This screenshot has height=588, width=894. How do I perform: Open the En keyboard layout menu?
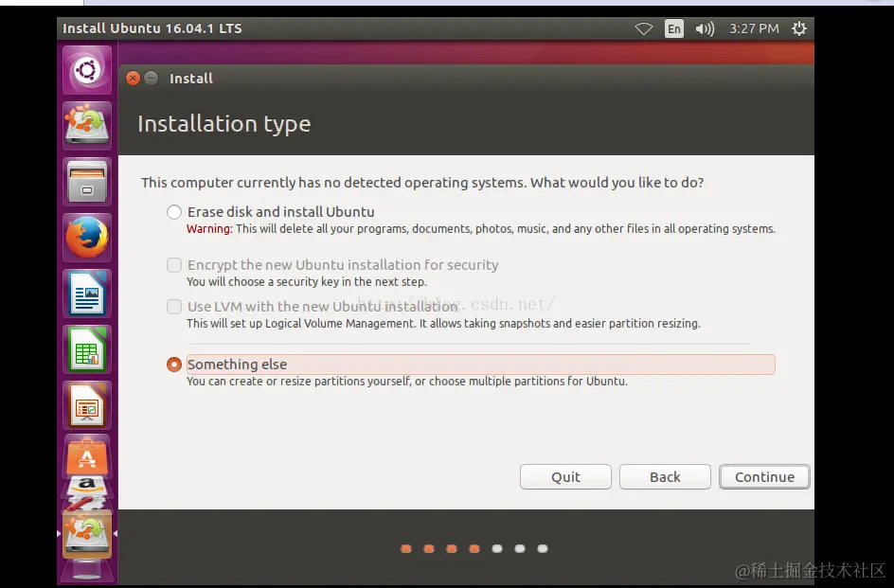[x=674, y=28]
